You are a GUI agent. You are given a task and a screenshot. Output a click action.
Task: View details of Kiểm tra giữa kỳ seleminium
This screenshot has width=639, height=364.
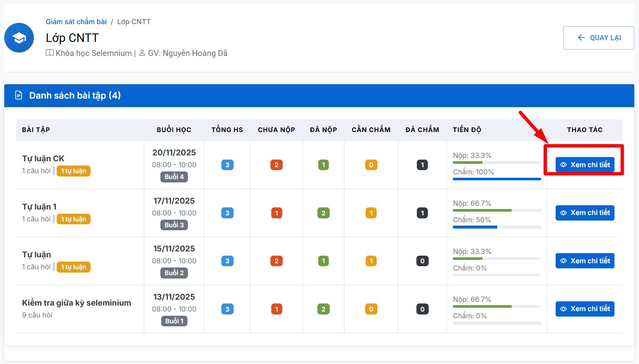tap(585, 309)
